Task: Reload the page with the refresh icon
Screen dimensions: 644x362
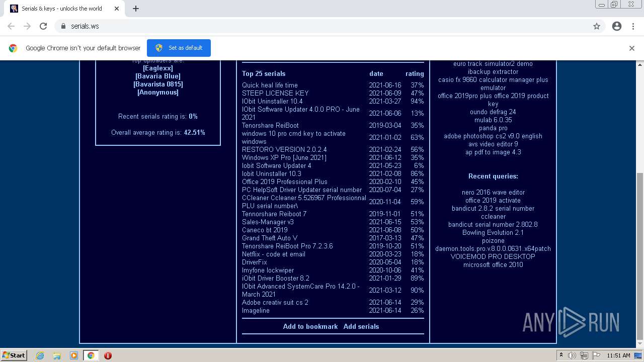Action: 43,26
